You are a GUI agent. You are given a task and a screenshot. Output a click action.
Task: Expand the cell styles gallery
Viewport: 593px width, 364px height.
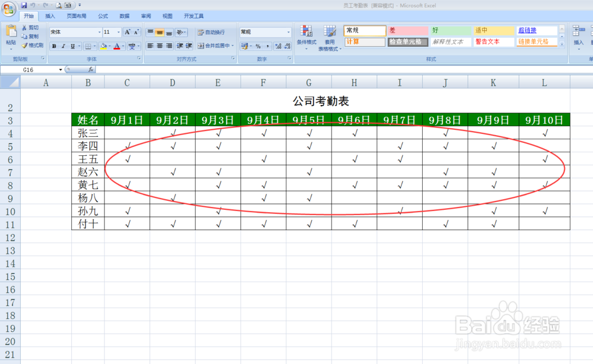tap(562, 44)
